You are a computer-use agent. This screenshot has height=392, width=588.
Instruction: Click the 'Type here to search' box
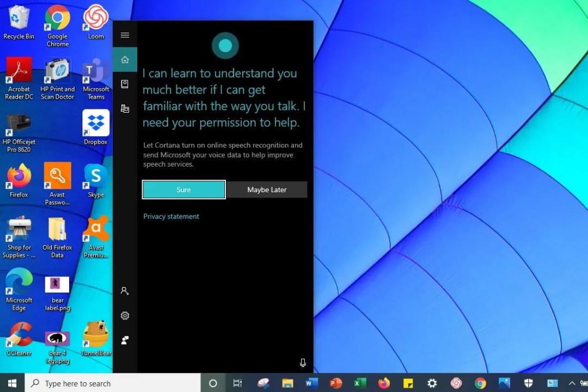pyautogui.click(x=113, y=383)
